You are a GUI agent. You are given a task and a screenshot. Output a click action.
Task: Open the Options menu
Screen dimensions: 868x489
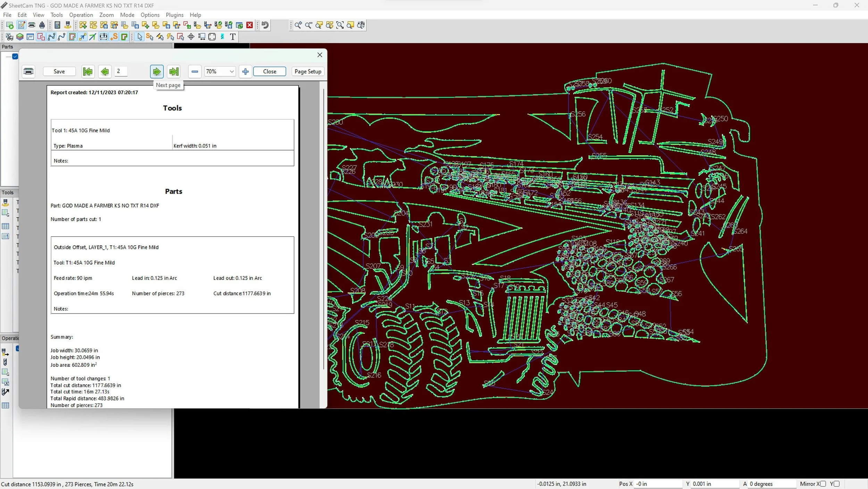[x=150, y=15]
